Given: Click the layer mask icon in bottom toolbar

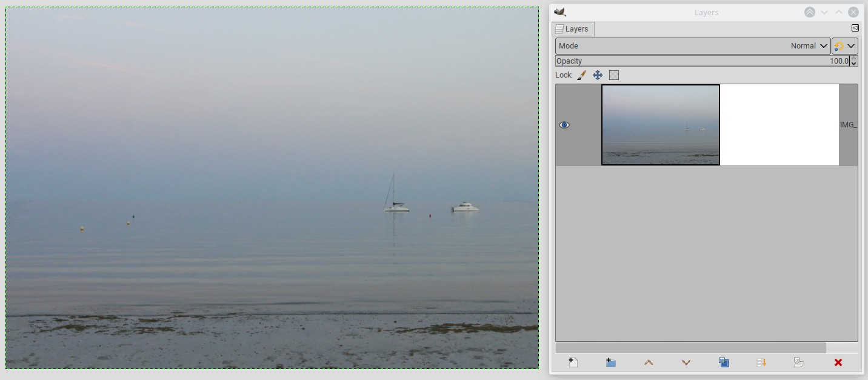Looking at the screenshot, I should click(x=799, y=362).
